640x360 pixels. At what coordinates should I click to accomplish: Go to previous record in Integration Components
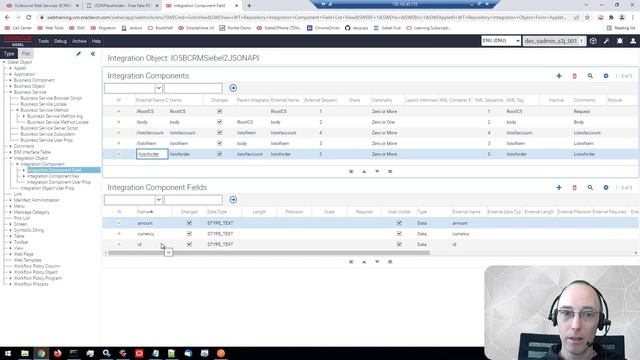click(364, 171)
